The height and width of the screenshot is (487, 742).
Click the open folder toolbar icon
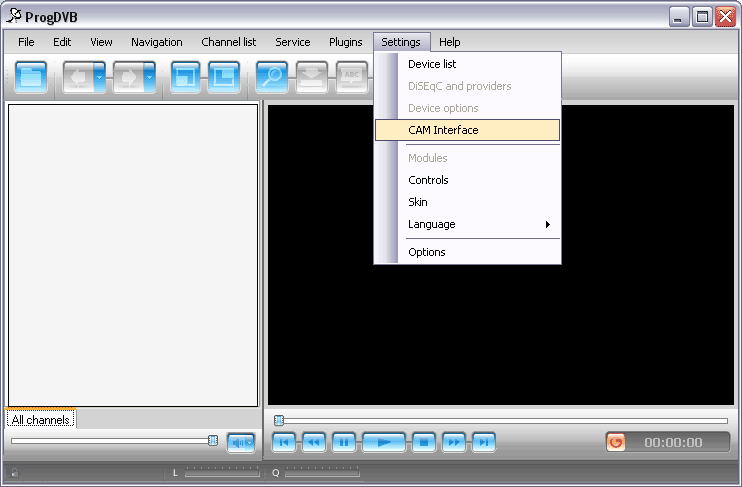coord(31,77)
